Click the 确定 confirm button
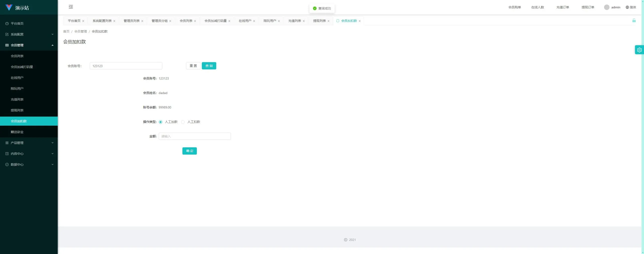The height and width of the screenshot is (254, 644). (x=189, y=151)
